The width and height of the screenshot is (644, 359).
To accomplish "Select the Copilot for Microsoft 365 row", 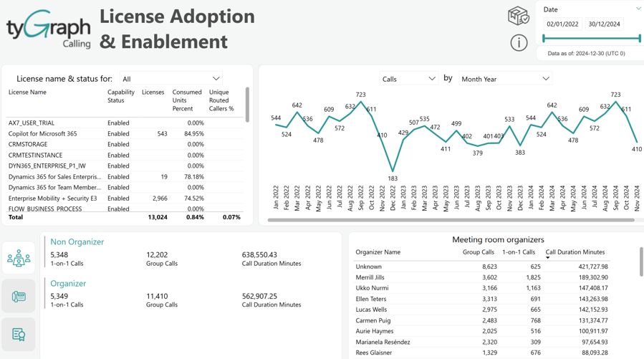I will click(125, 133).
